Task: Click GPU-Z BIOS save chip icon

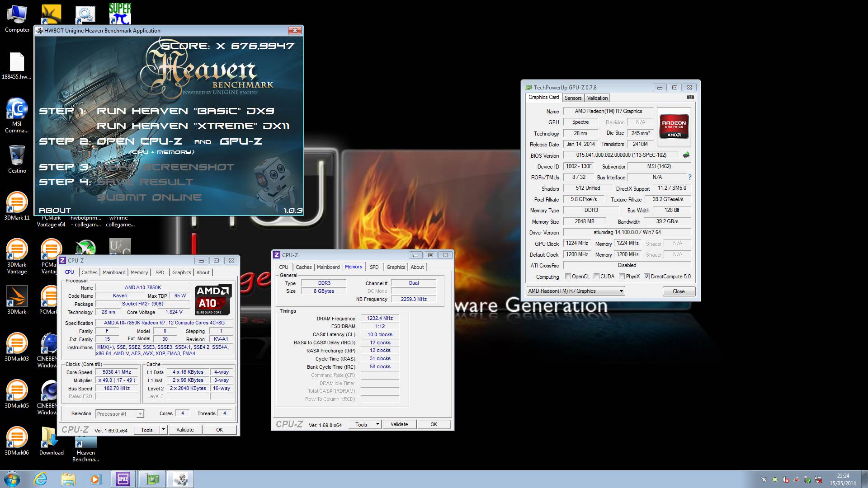Action: [x=686, y=155]
